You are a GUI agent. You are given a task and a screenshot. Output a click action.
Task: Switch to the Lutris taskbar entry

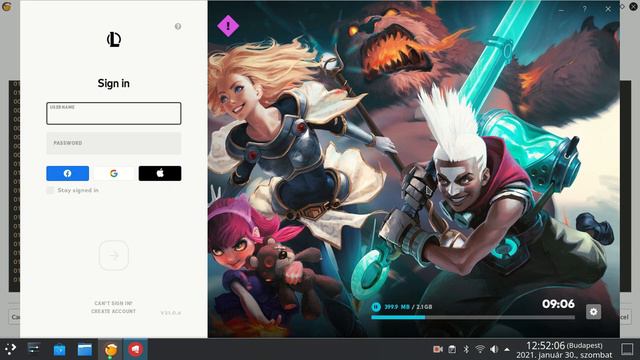tap(111, 350)
